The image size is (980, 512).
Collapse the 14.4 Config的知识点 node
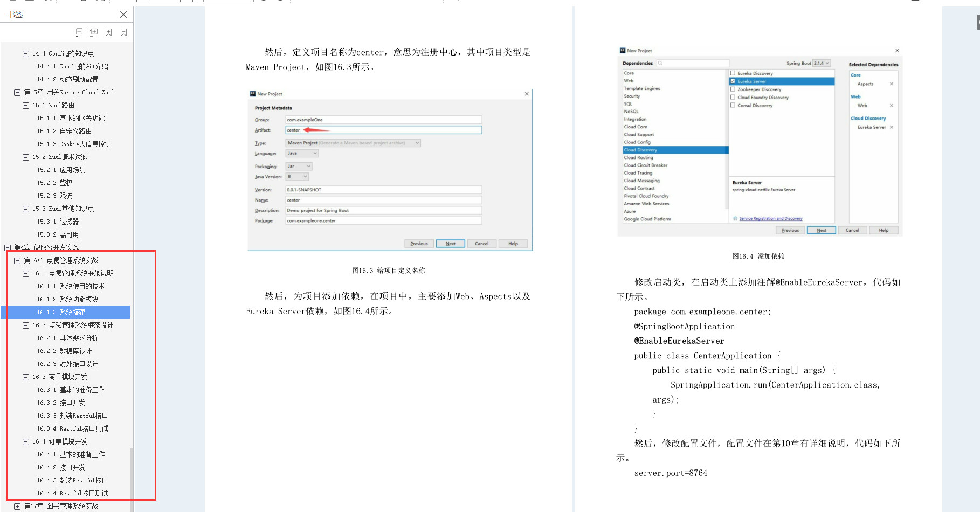click(x=26, y=53)
